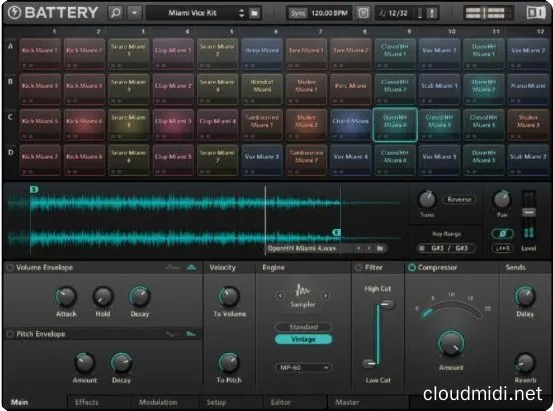Click the Volume Envelope Attack knob
The width and height of the screenshot is (553, 411).
point(66,297)
